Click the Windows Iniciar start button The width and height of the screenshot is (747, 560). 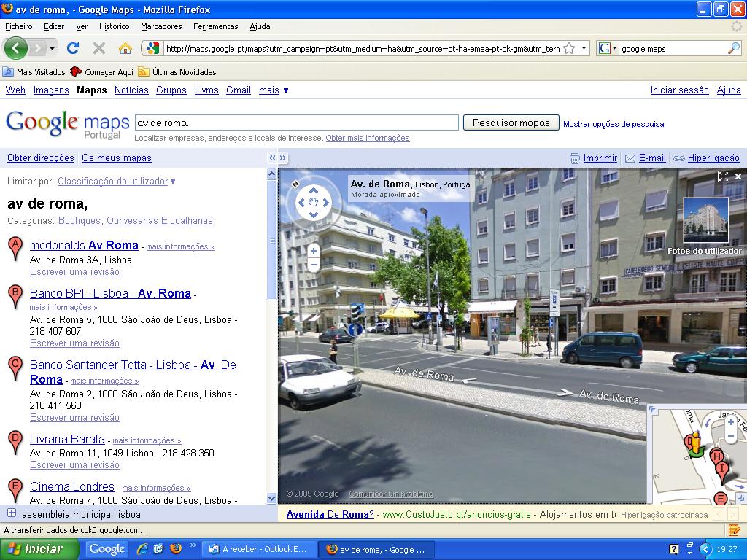point(39,549)
